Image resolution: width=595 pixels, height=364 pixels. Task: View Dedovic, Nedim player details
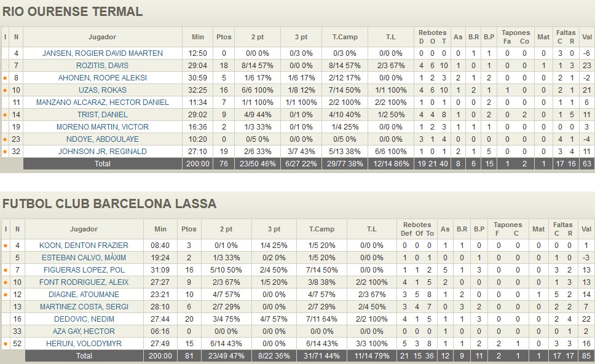coord(83,319)
